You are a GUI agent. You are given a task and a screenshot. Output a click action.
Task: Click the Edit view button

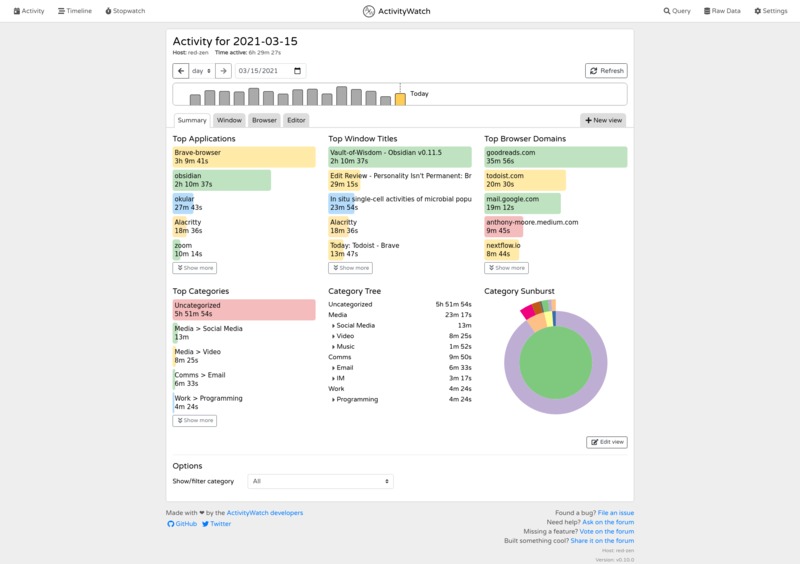coord(607,442)
